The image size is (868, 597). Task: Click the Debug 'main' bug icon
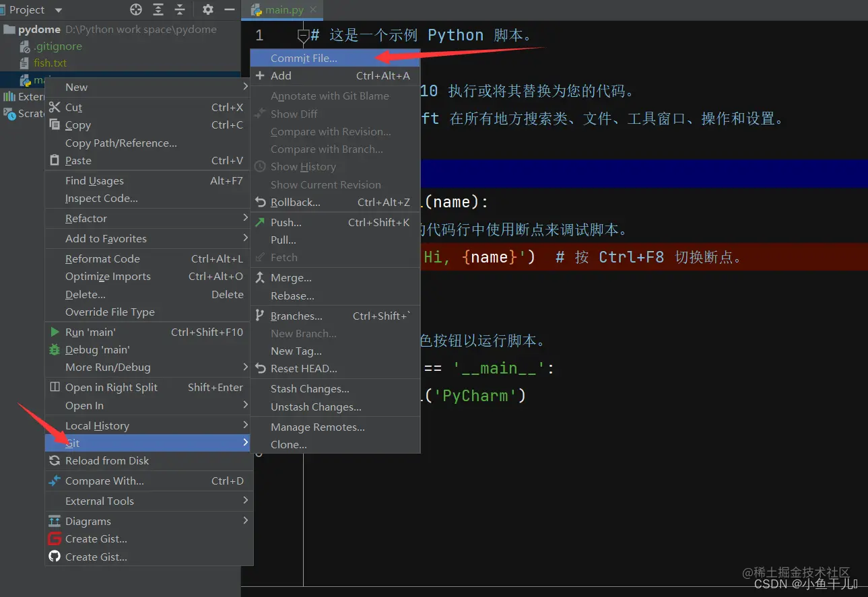pos(55,349)
